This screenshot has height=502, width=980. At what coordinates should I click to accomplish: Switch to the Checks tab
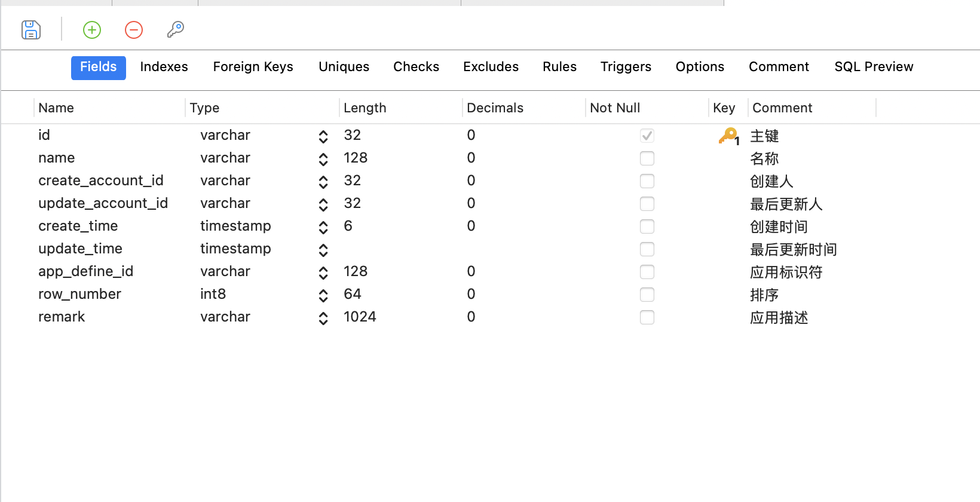416,67
